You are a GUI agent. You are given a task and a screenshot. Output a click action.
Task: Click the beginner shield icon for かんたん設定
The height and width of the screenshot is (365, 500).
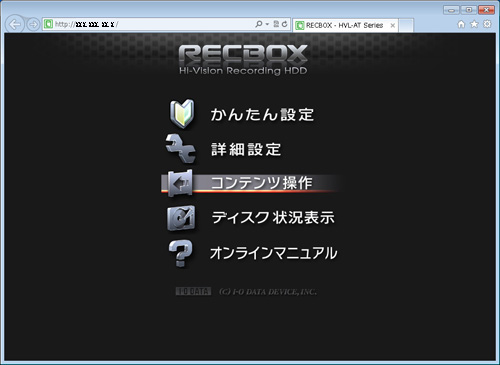182,113
